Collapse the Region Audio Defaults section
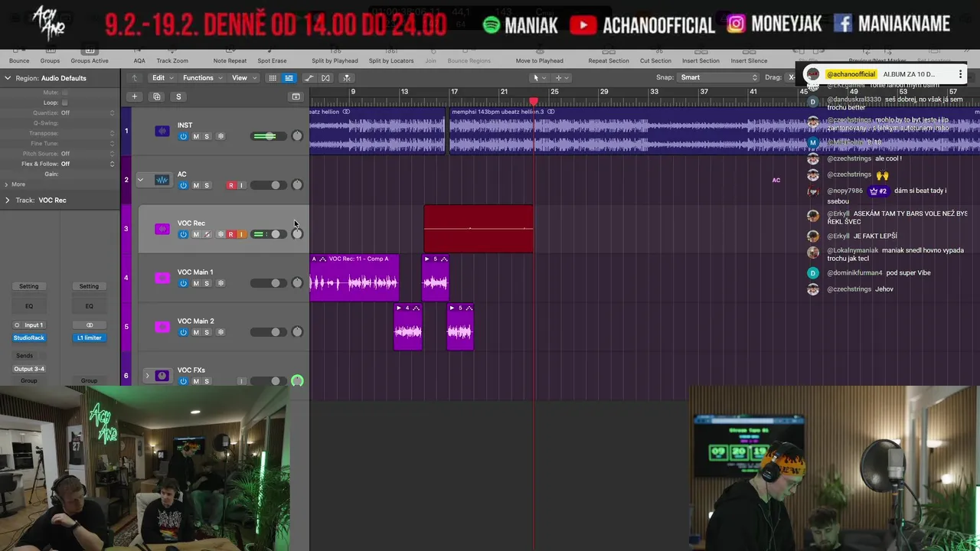This screenshot has height=551, width=980. point(7,78)
